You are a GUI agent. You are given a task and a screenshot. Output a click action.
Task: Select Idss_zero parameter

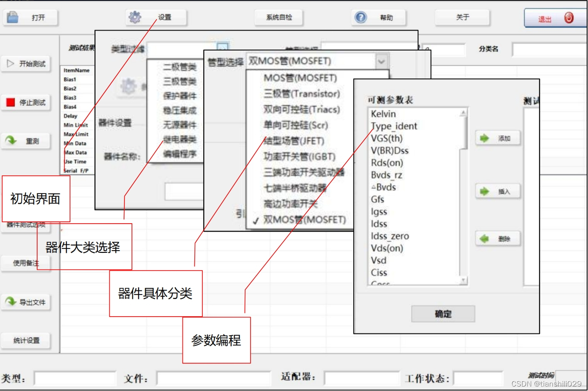coord(390,236)
